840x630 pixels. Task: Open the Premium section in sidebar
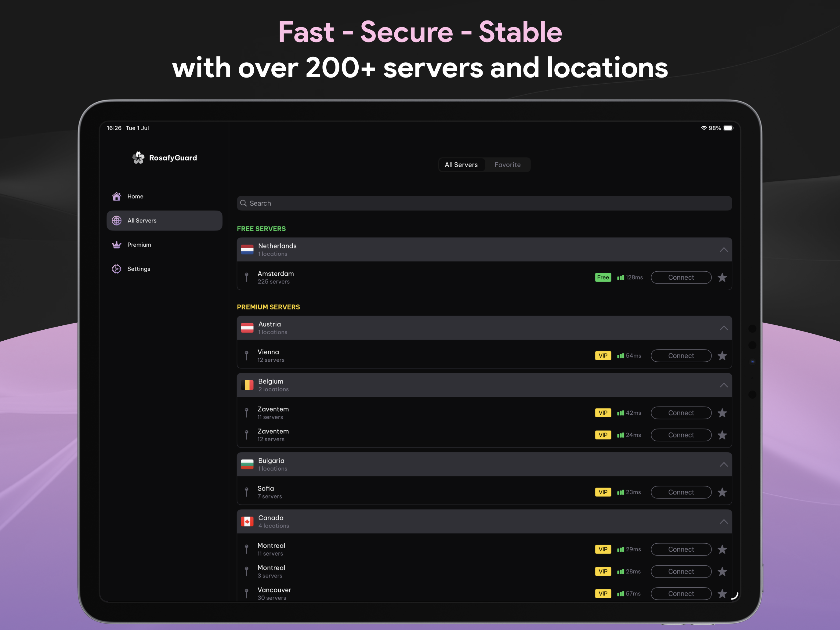[164, 245]
